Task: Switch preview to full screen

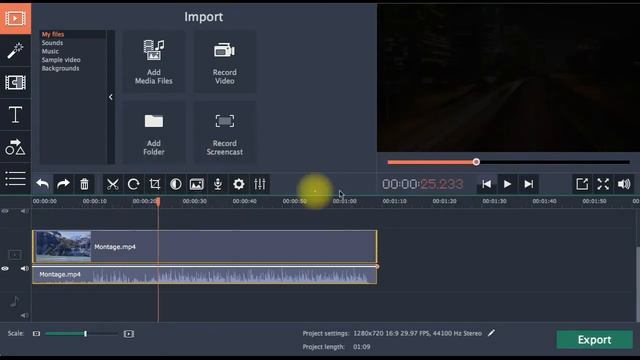Action: click(x=603, y=184)
